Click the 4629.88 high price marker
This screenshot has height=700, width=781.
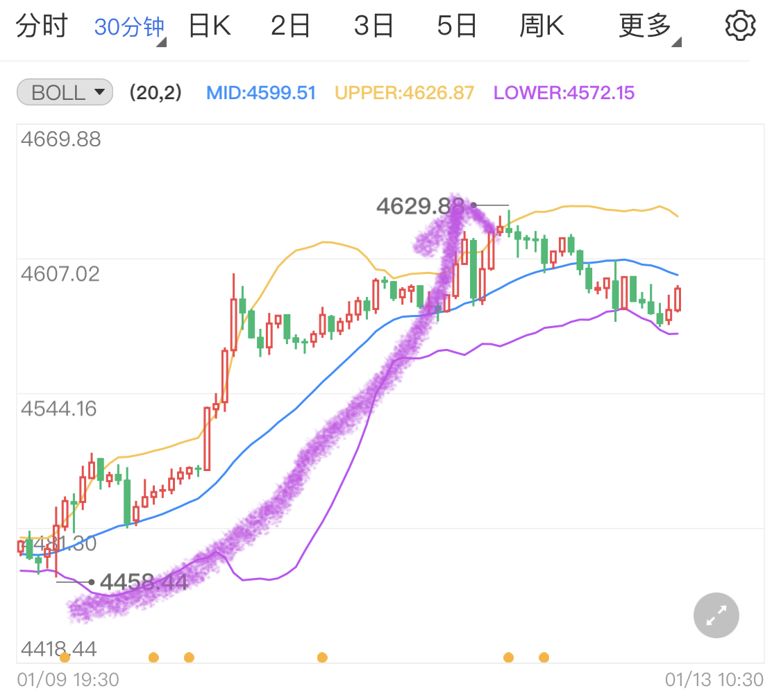[x=420, y=205]
